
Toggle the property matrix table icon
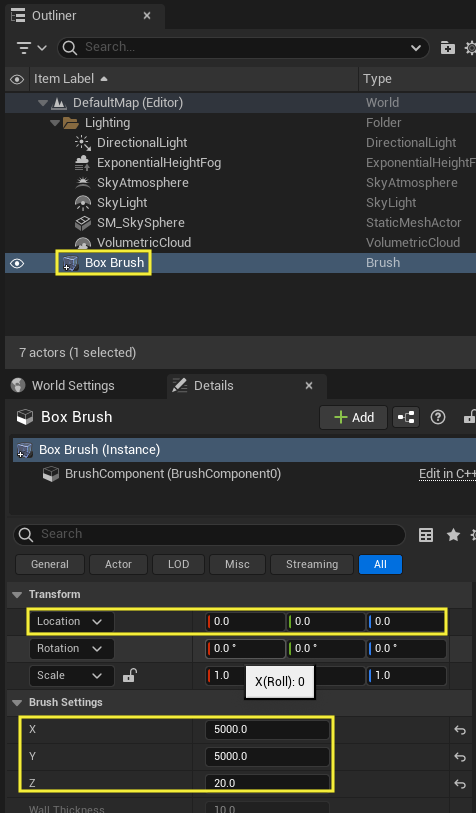click(426, 535)
